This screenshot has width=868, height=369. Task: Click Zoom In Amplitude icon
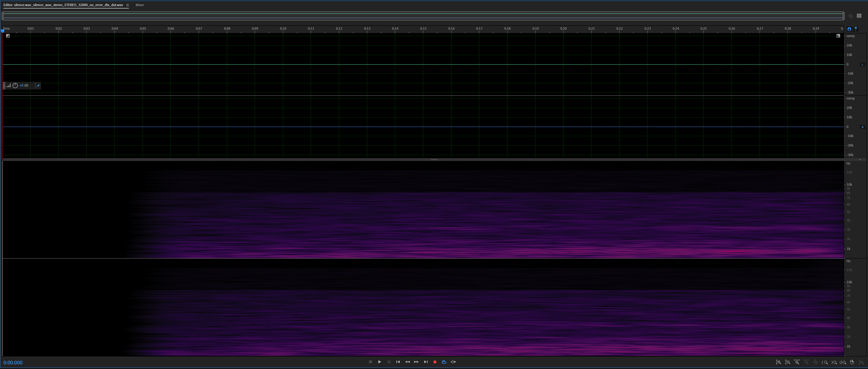(778, 362)
